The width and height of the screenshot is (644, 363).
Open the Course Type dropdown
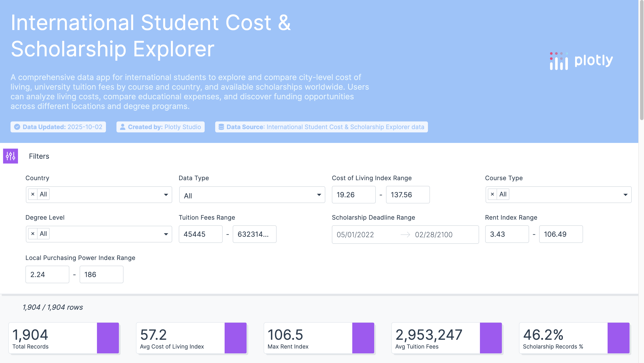point(626,195)
